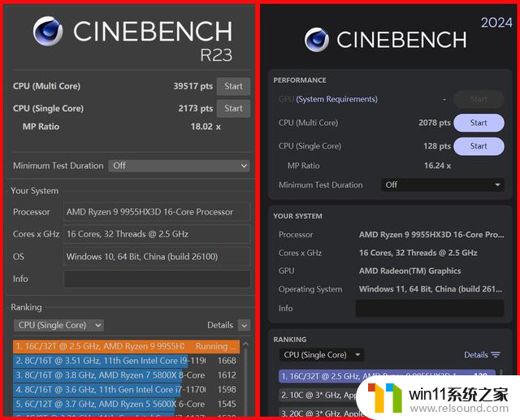Click the 2024 Processor value AMD Ryzen 9
Screen dimensions: 520x420
431,235
